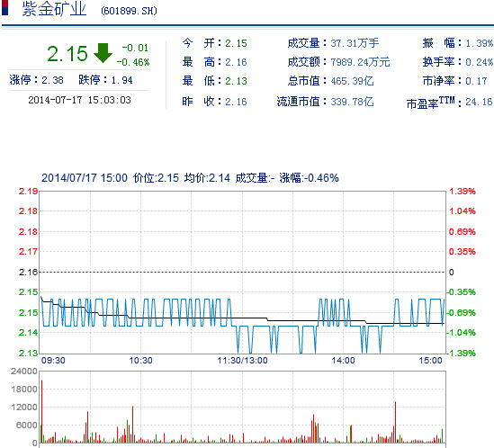Click the 0 baseline percent axis label

coord(451,273)
